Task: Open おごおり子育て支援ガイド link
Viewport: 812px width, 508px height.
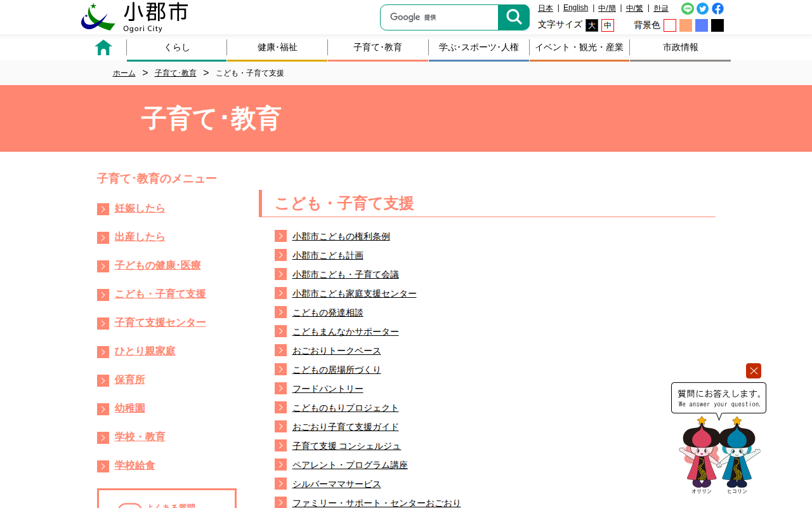Action: (x=346, y=427)
